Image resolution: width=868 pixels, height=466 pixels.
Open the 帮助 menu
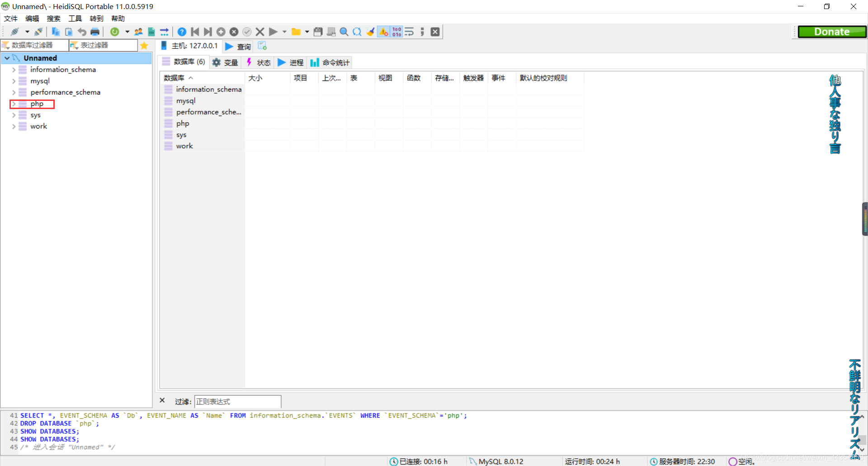coord(118,19)
